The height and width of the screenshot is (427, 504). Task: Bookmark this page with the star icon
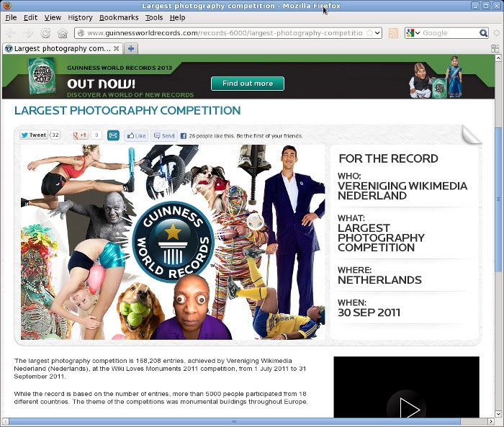coord(369,33)
